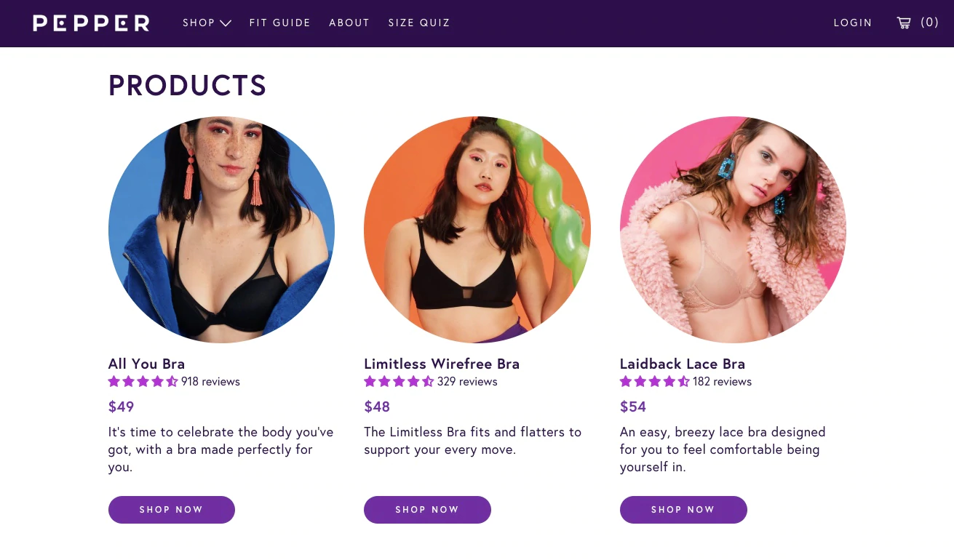Click the Limitless Wirefree Bra title

click(x=442, y=364)
